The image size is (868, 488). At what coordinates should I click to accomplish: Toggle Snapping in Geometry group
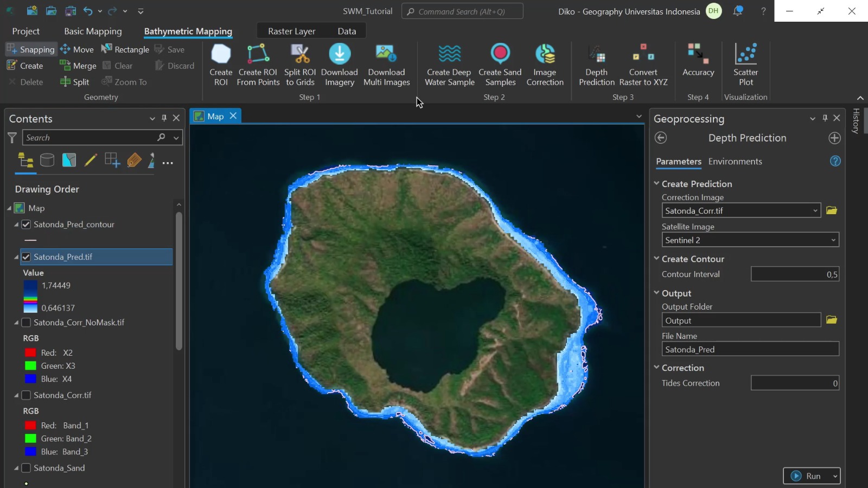tap(30, 49)
